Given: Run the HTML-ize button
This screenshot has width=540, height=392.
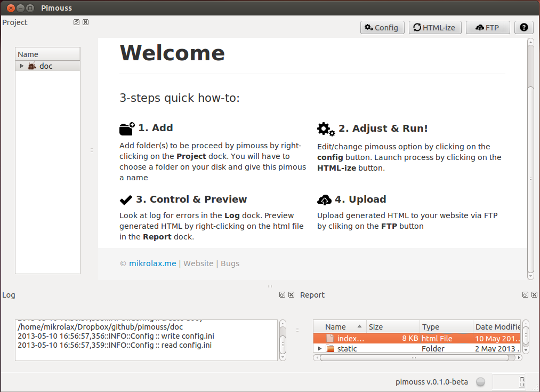Looking at the screenshot, I should click(x=434, y=28).
